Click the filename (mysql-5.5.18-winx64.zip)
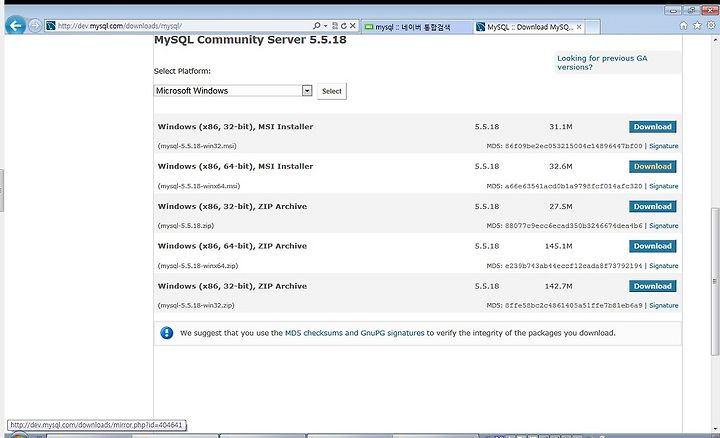This screenshot has height=438, width=720. (198, 265)
